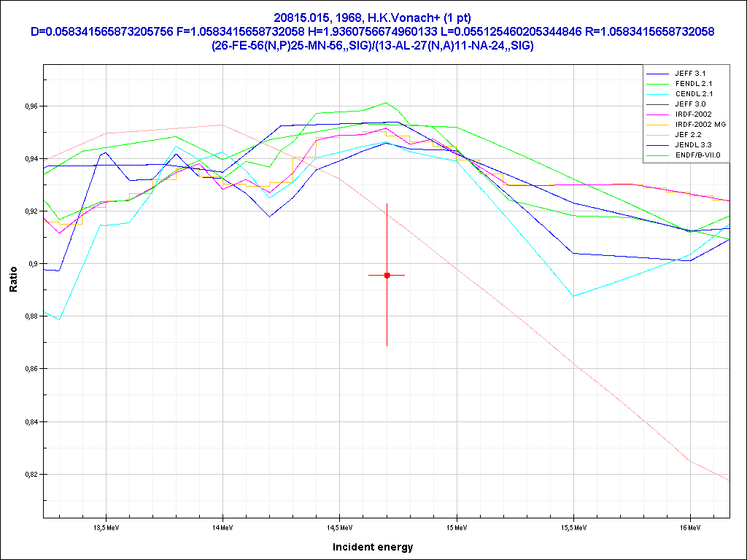Click the Ratio y-axis label
Viewport: 747px width, 560px height.
click(12, 284)
